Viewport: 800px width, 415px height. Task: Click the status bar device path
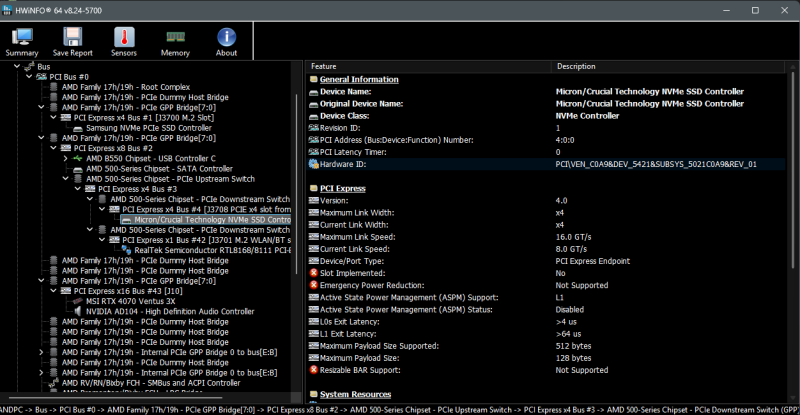coord(400,410)
